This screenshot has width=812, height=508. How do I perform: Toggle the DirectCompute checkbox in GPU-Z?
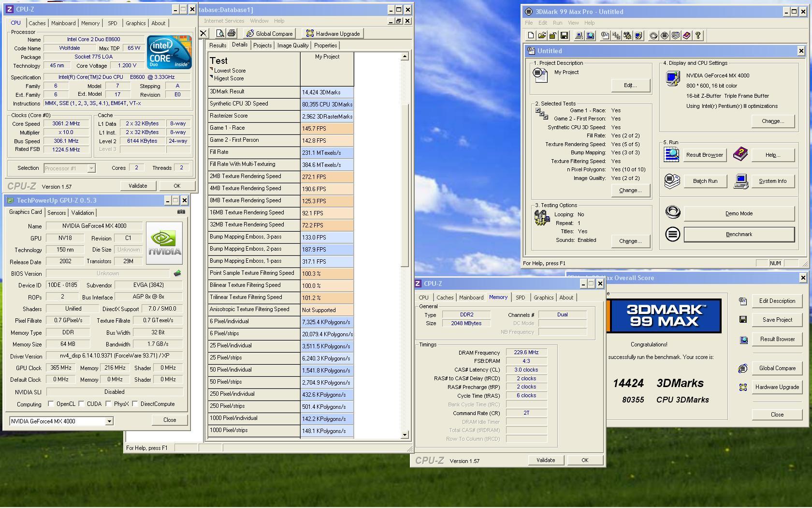pyautogui.click(x=135, y=403)
